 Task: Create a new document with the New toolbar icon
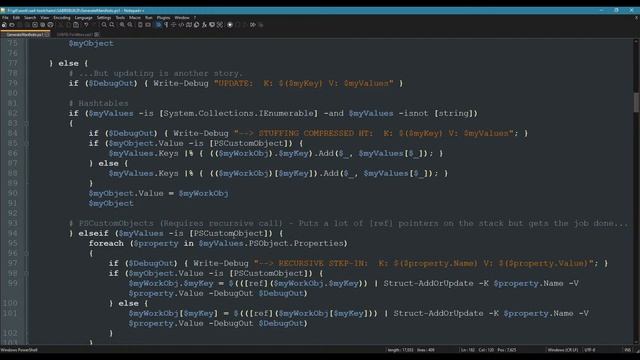tap(4, 25)
